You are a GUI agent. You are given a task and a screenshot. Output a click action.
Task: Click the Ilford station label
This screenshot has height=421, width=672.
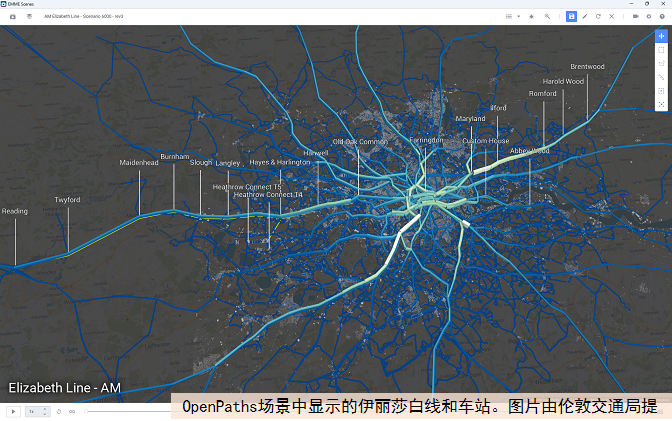(x=498, y=108)
